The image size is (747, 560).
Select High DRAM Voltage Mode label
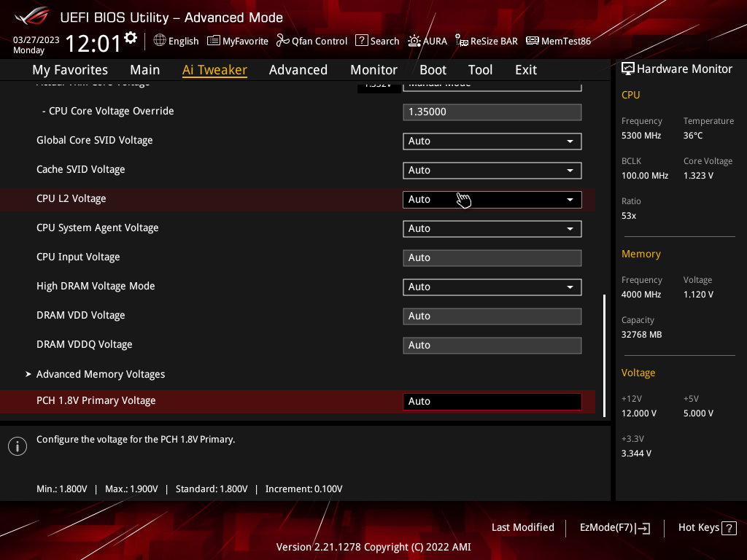click(x=96, y=286)
